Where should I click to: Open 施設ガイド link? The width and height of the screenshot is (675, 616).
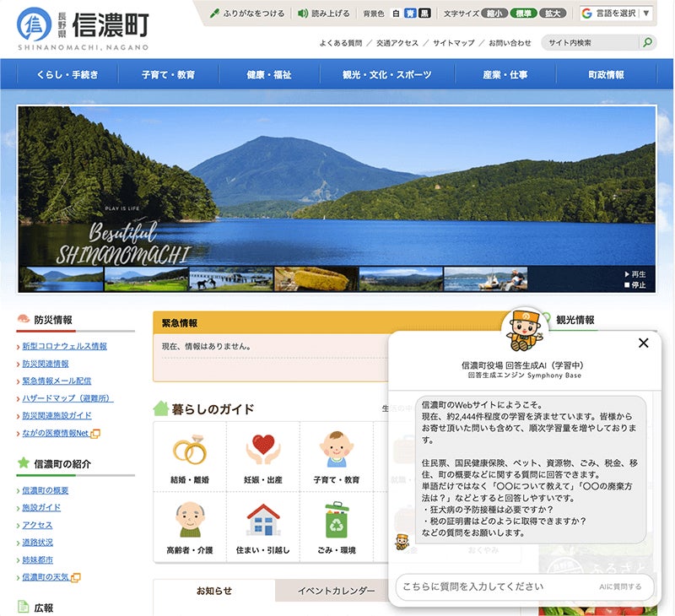(41, 507)
